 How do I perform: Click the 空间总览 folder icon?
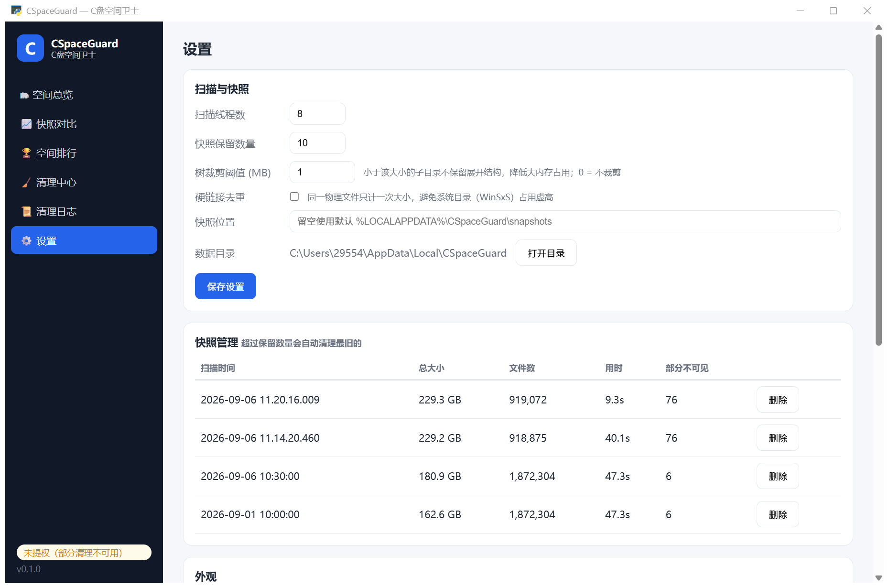pos(24,96)
